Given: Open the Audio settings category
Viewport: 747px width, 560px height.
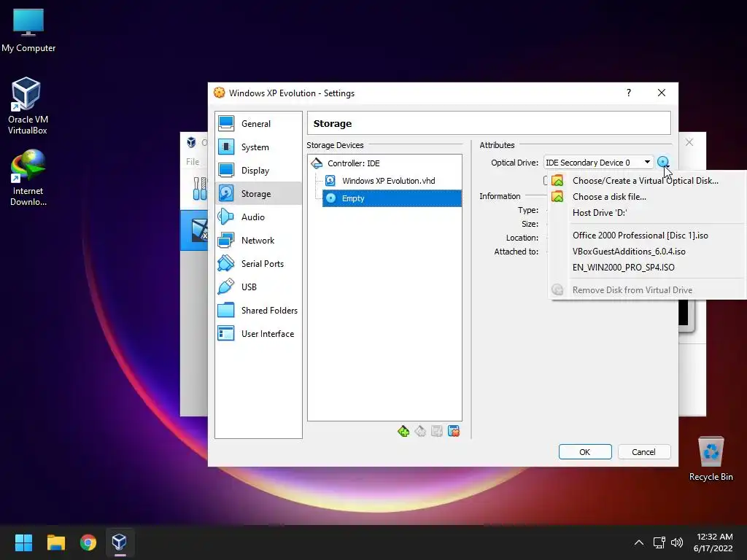Looking at the screenshot, I should (258, 217).
